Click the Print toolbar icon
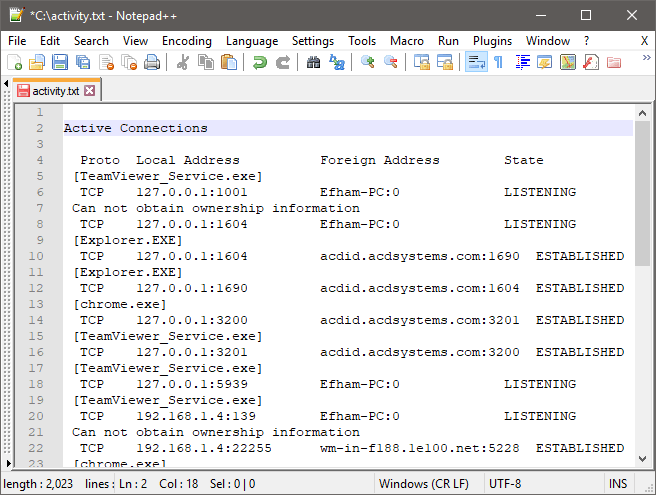Viewport: 656px width, 495px height. pos(151,62)
